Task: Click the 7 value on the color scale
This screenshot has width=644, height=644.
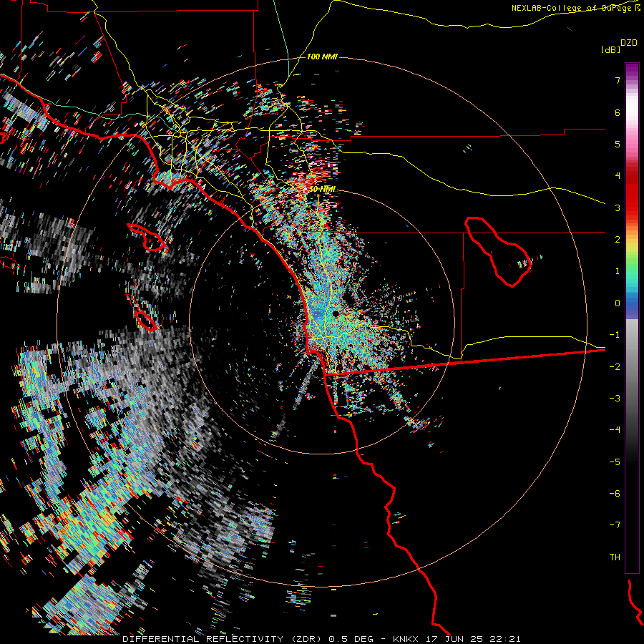Action: pos(618,80)
